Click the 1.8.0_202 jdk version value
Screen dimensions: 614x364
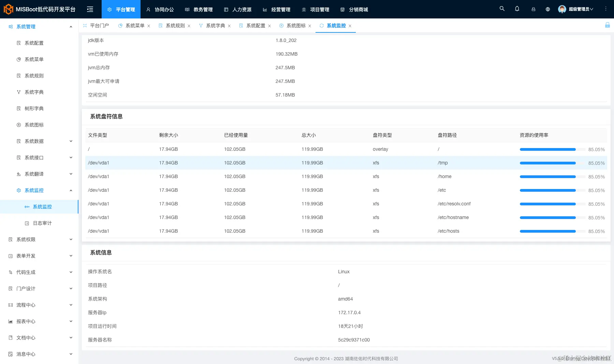point(286,40)
